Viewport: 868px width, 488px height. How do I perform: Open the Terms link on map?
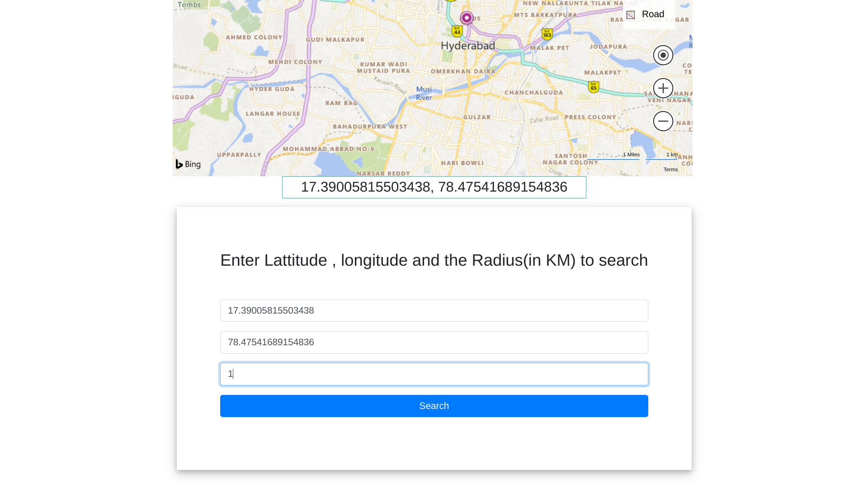(670, 169)
